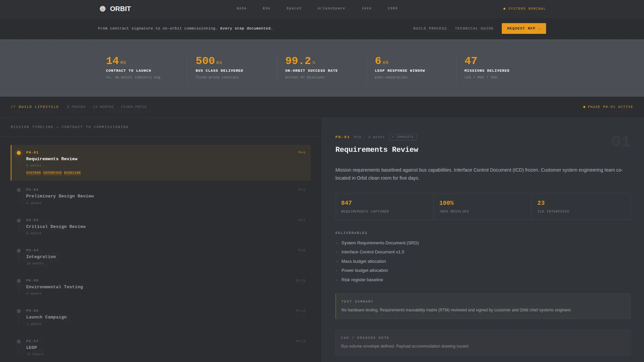Click the Orbit logo icon
644x362 pixels.
[103, 9]
